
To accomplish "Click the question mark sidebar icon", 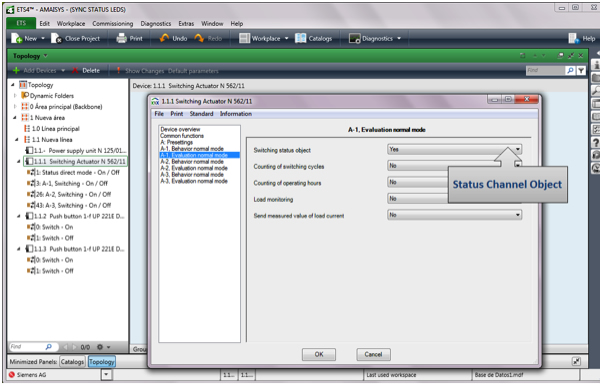I will click(595, 143).
